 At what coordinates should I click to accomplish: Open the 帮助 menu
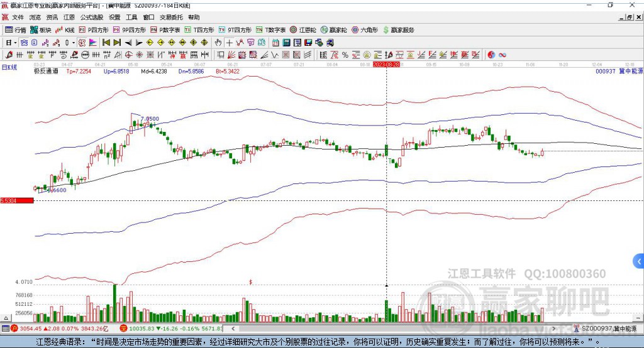coord(194,17)
